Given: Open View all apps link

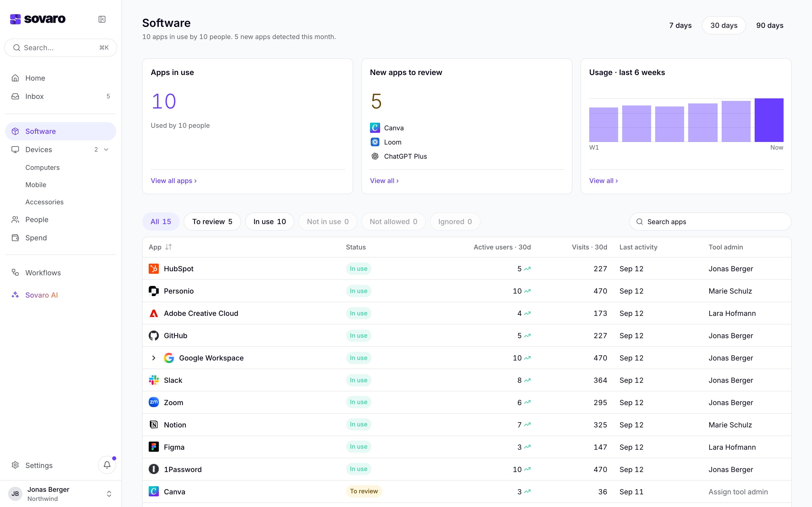Looking at the screenshot, I should tap(174, 181).
